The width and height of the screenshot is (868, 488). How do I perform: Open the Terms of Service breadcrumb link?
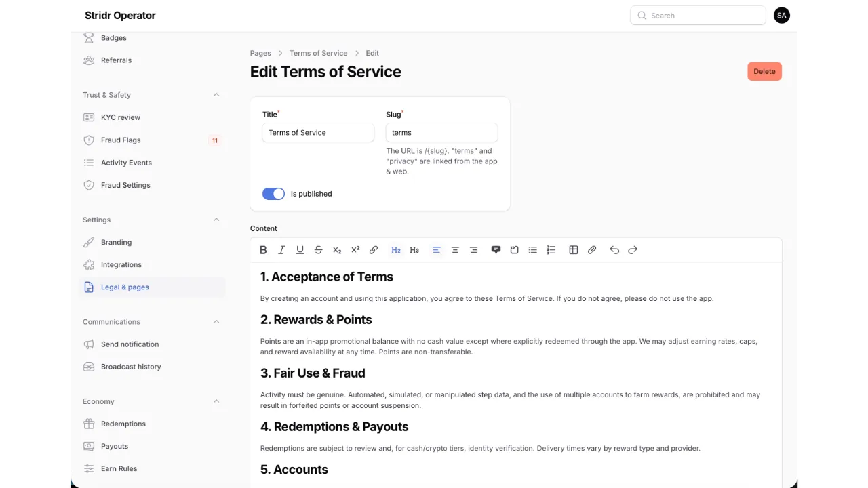[318, 53]
